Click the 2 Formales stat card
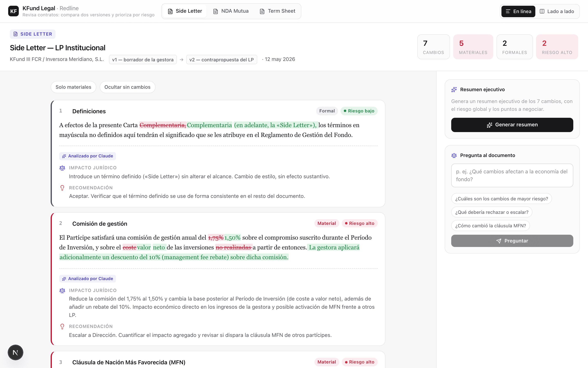588x368 pixels. click(515, 47)
